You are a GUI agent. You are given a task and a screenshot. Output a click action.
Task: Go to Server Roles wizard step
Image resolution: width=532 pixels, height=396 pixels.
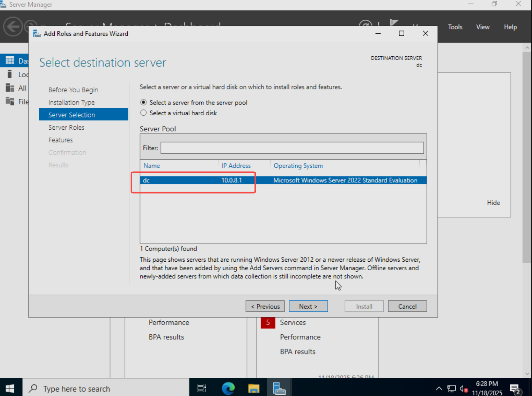pos(66,127)
